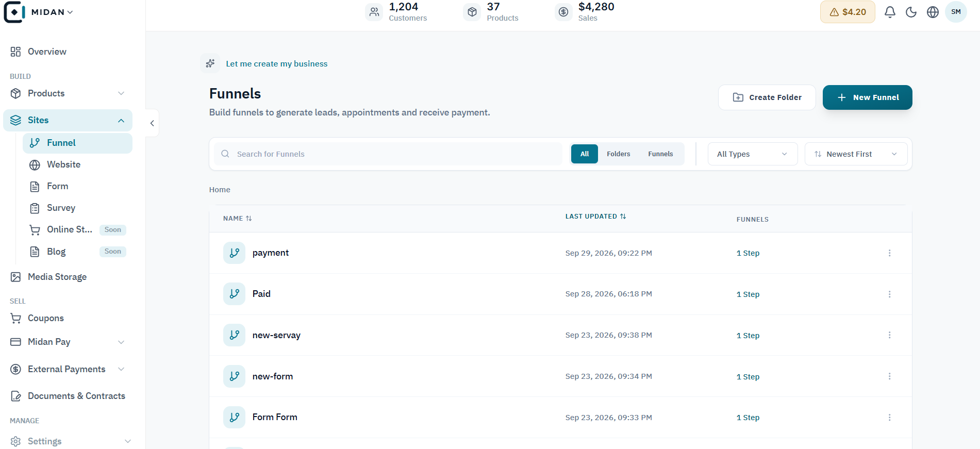Click the customers icon in the top stats

point(374,12)
